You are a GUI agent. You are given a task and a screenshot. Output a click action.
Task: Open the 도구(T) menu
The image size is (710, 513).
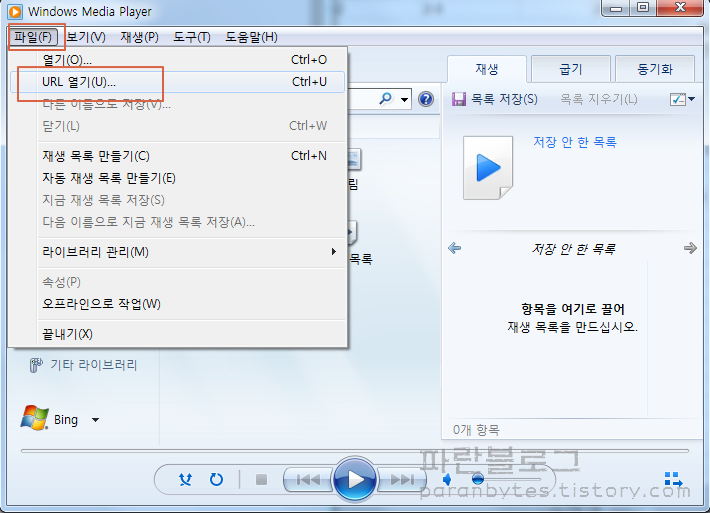tap(192, 37)
